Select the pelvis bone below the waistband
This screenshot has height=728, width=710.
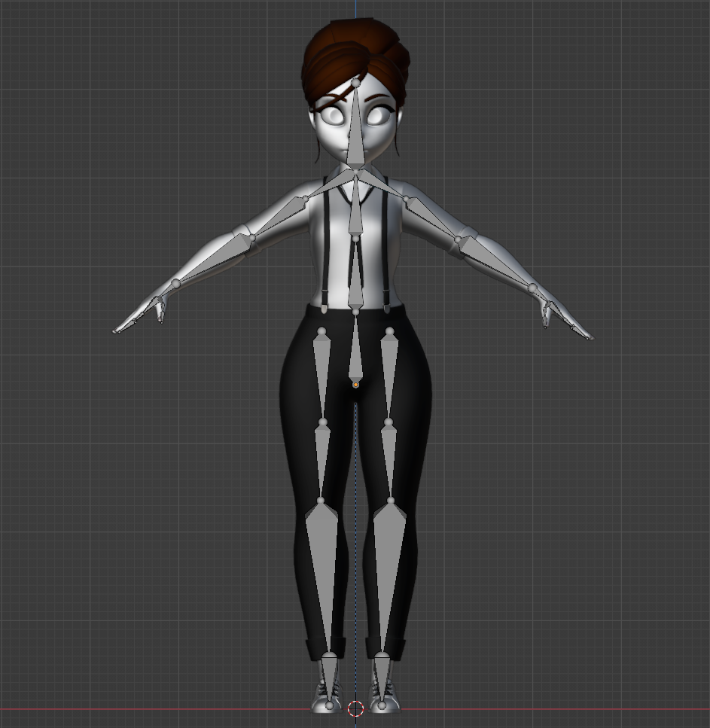[355, 350]
